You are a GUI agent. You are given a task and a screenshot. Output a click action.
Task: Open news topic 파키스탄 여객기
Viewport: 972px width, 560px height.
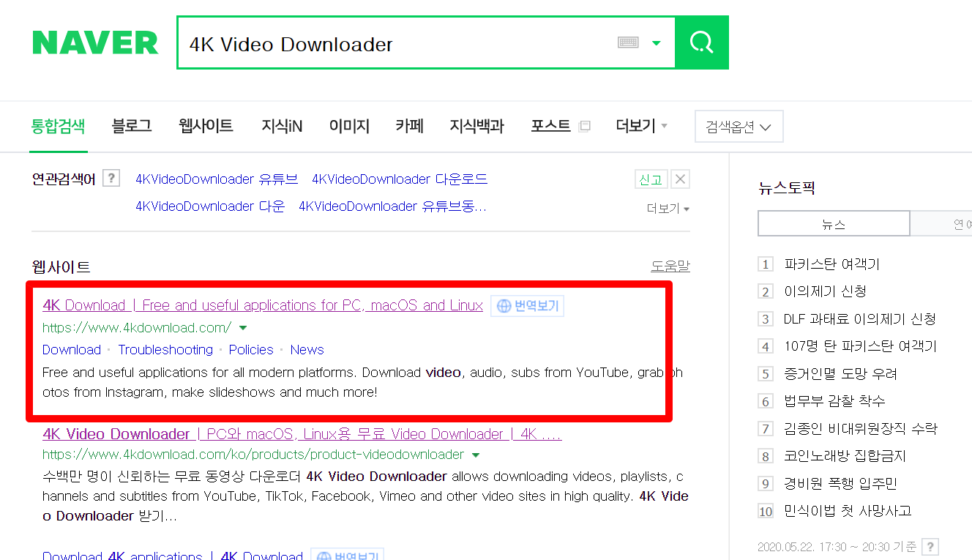pos(831,264)
